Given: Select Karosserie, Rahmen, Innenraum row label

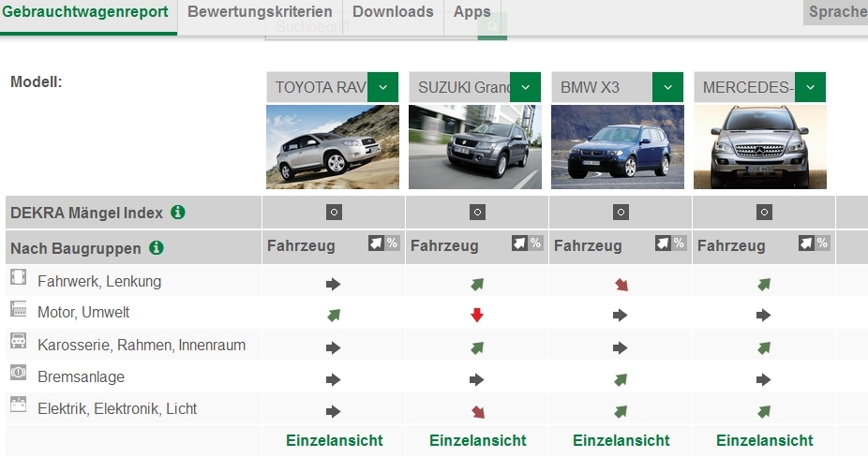Looking at the screenshot, I should click(x=142, y=345).
